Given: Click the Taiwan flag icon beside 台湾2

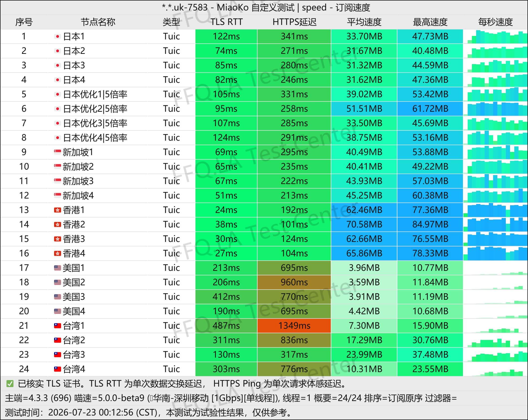Looking at the screenshot, I should (x=58, y=340).
